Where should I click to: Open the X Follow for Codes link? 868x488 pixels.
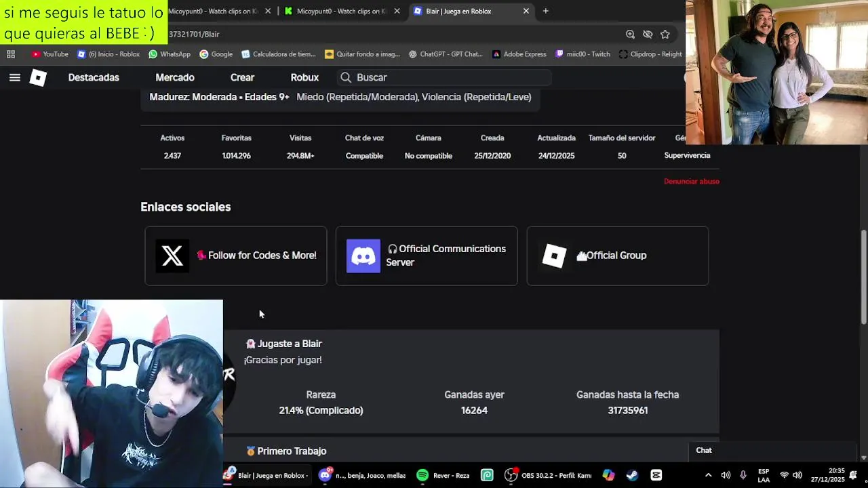pyautogui.click(x=235, y=256)
